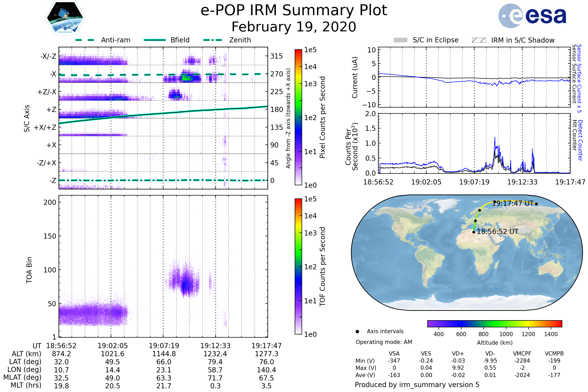This screenshot has width=588, height=392.
Task: Click the Operating mode: AM text
Action: click(384, 342)
